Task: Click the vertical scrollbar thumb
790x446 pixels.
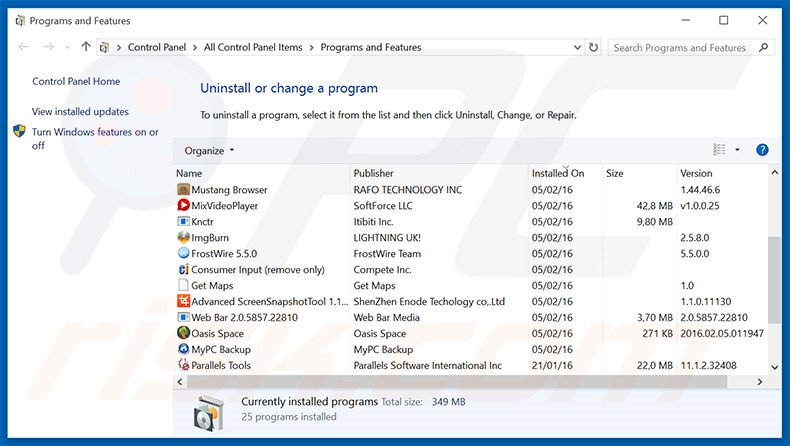Action: point(774,280)
